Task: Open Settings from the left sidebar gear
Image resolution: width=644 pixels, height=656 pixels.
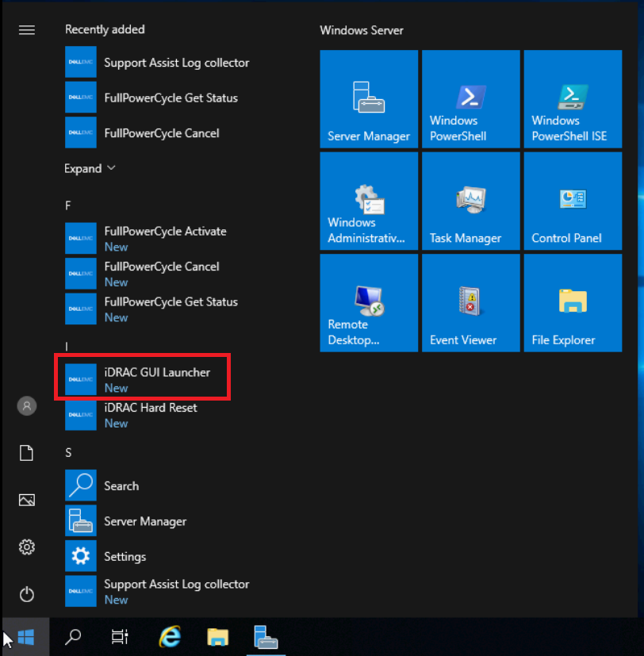Action: pos(26,547)
